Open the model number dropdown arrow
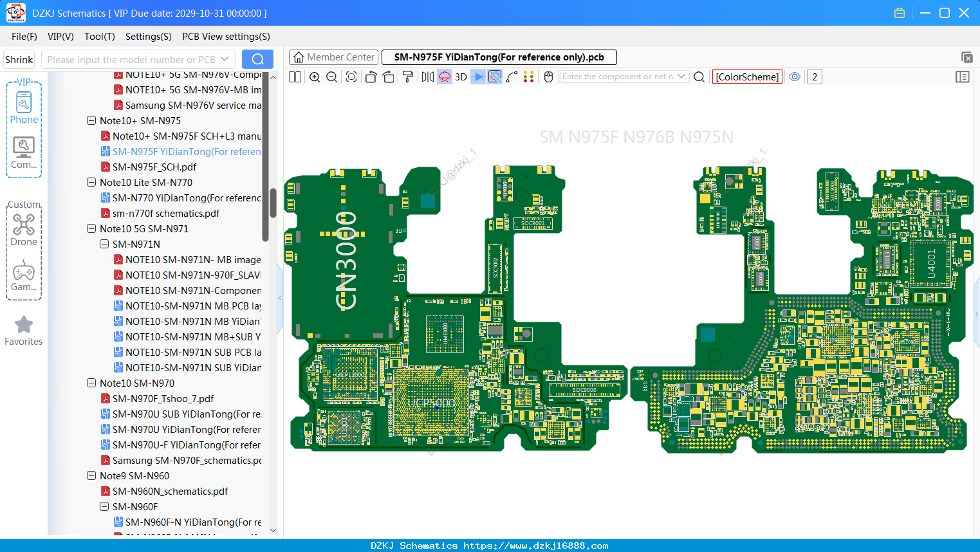 [x=225, y=59]
